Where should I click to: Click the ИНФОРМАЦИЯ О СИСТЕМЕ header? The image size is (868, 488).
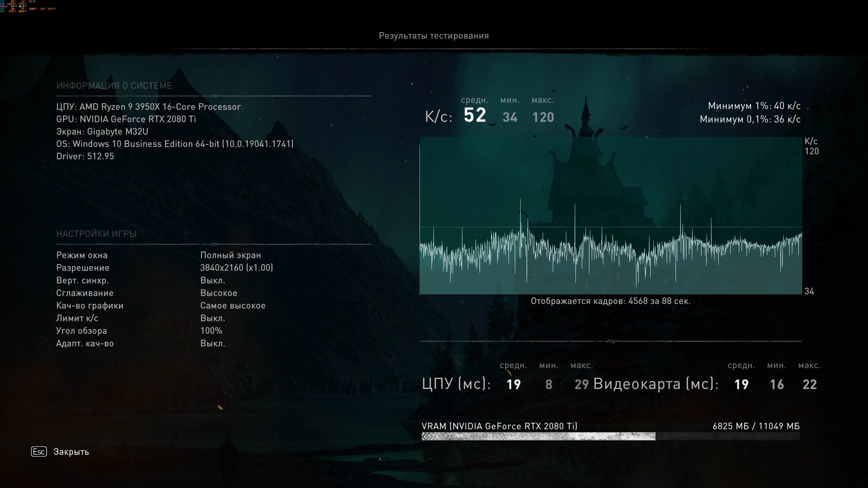(x=114, y=86)
